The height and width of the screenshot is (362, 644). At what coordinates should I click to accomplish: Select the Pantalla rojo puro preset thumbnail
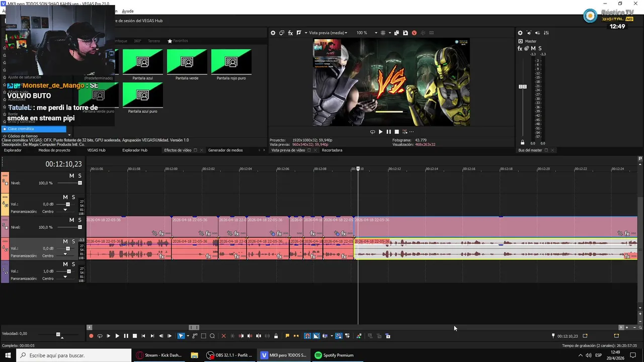[x=231, y=62]
